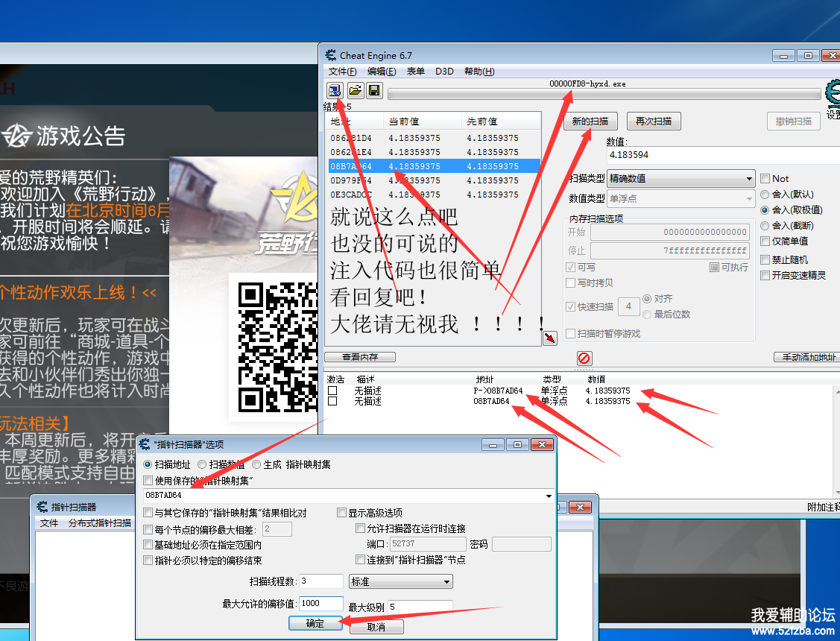
Task: Open the 扫描类型 精确数值 dropdown
Action: tap(681, 178)
